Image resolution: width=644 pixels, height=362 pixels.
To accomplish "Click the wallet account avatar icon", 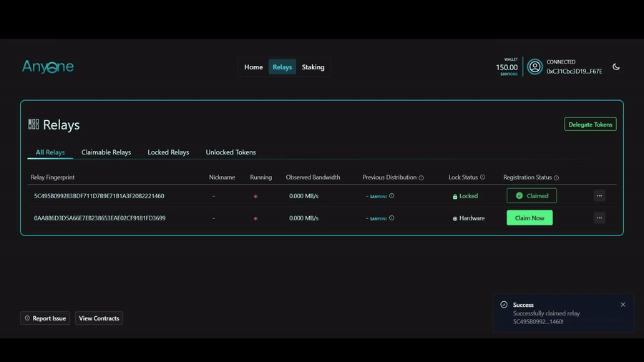I will pos(535,67).
